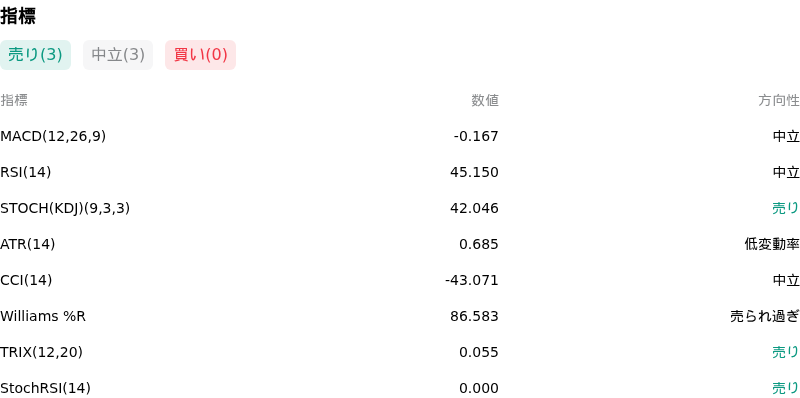The width and height of the screenshot is (800, 398).
Task: Select the STOCH(KDJ)(9,3,3) indicator
Action: 65,208
